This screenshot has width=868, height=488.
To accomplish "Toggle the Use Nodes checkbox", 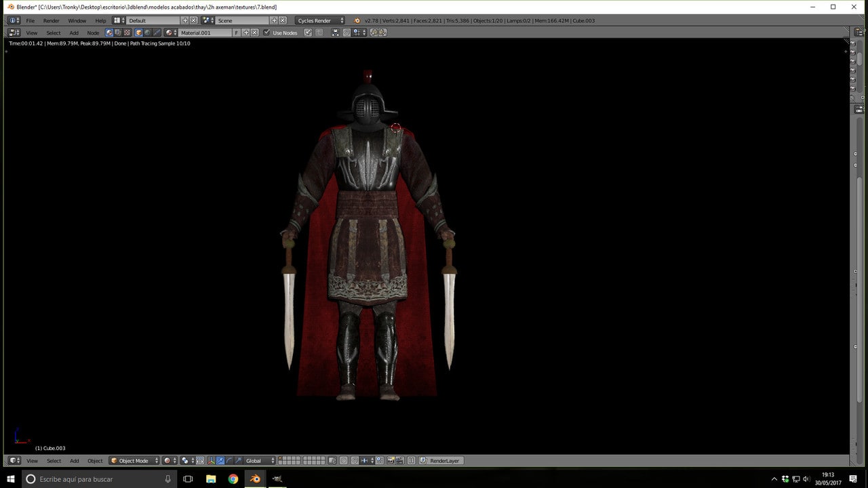I will click(x=267, y=33).
